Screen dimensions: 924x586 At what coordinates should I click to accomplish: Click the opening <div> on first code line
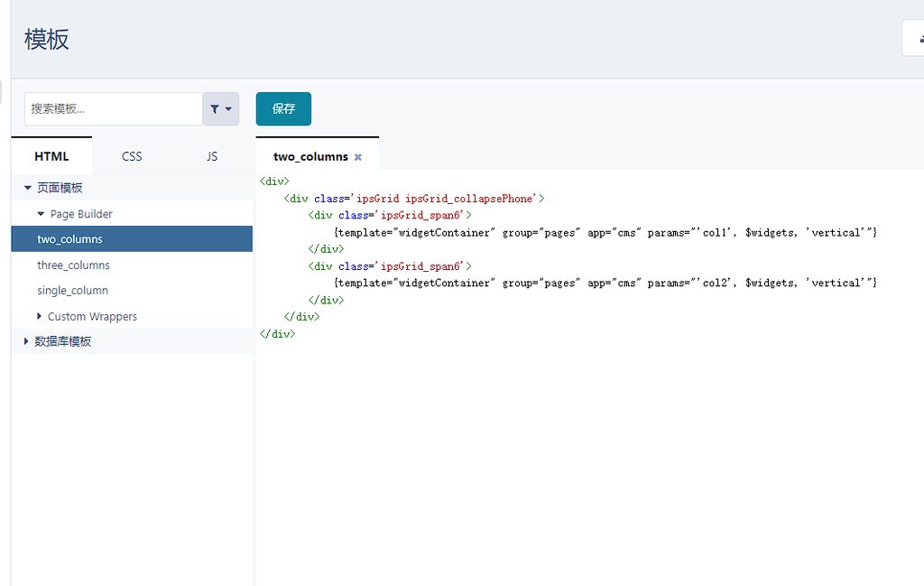click(274, 181)
